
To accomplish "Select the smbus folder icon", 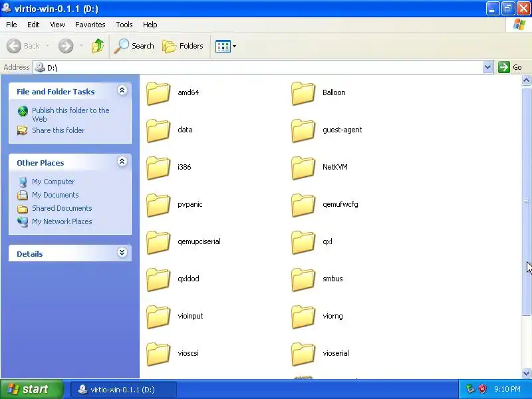I will pyautogui.click(x=303, y=280).
